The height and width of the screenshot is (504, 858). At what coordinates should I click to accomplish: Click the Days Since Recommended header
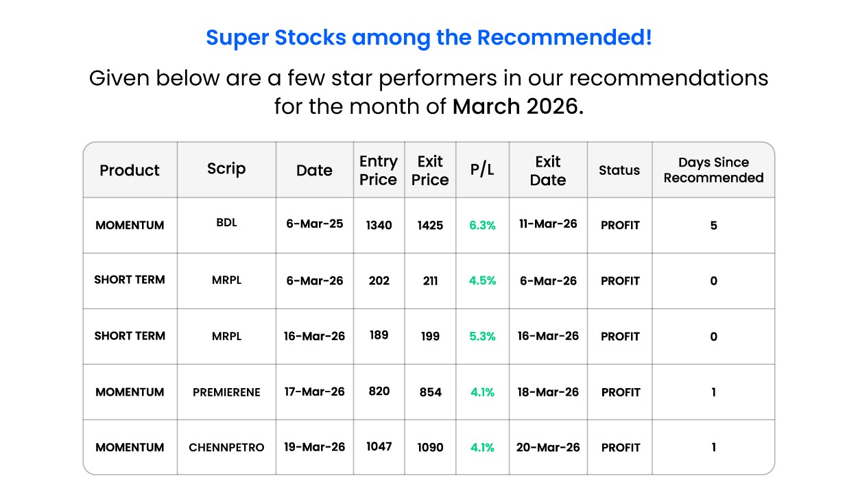713,170
